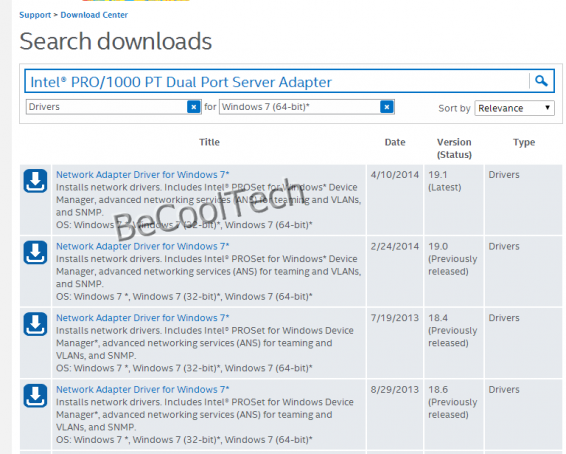Select the 18.6 version cell

point(454,415)
